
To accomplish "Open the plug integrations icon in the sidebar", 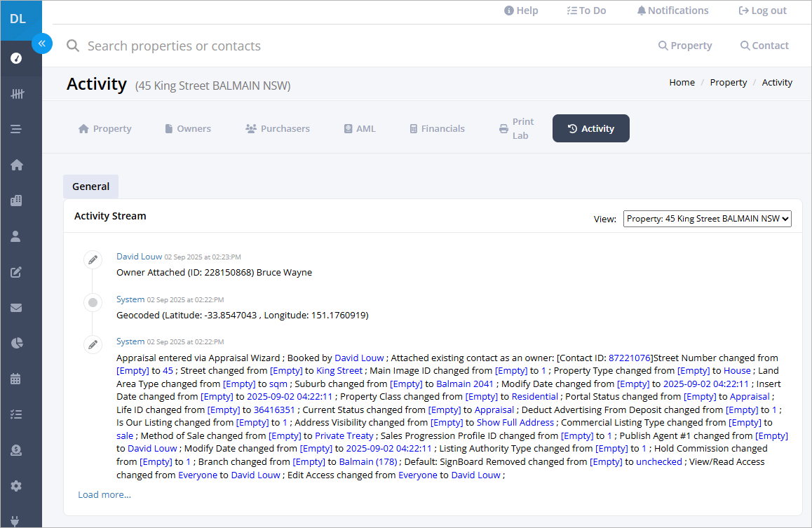I will tap(15, 521).
